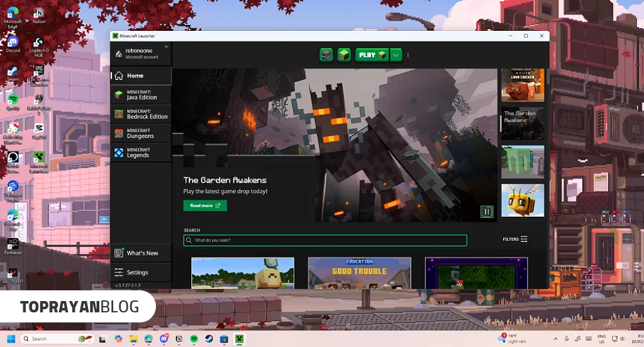Show hidden system tray icons
Viewport: 644px width, 347px height.
pyautogui.click(x=556, y=339)
